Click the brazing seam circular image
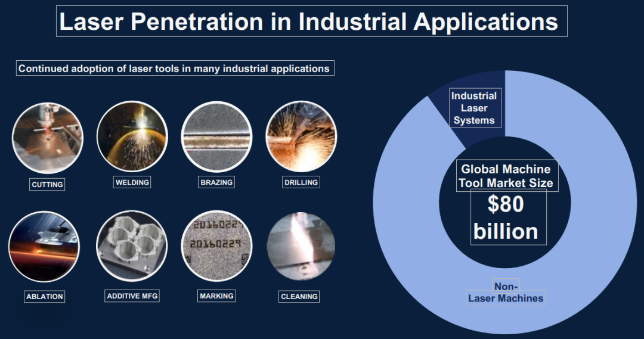 tap(216, 137)
